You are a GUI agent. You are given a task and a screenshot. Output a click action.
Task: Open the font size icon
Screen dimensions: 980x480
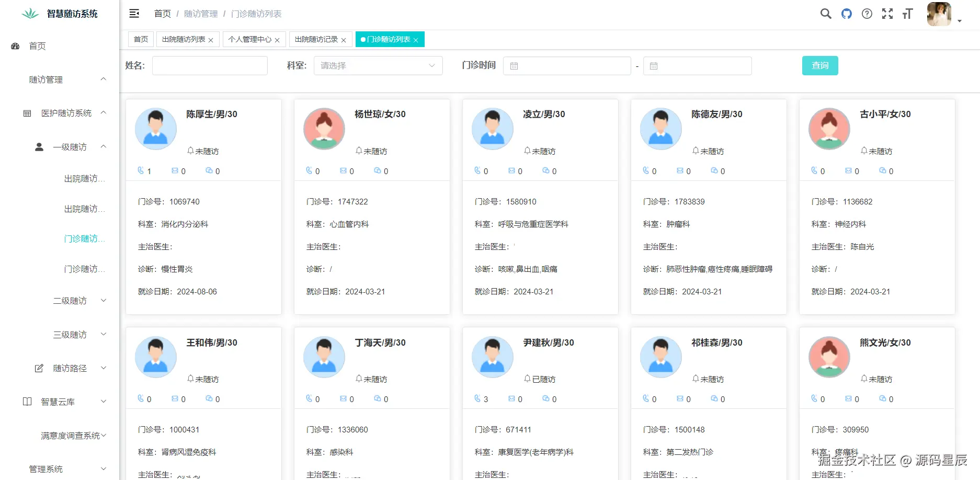coord(908,14)
